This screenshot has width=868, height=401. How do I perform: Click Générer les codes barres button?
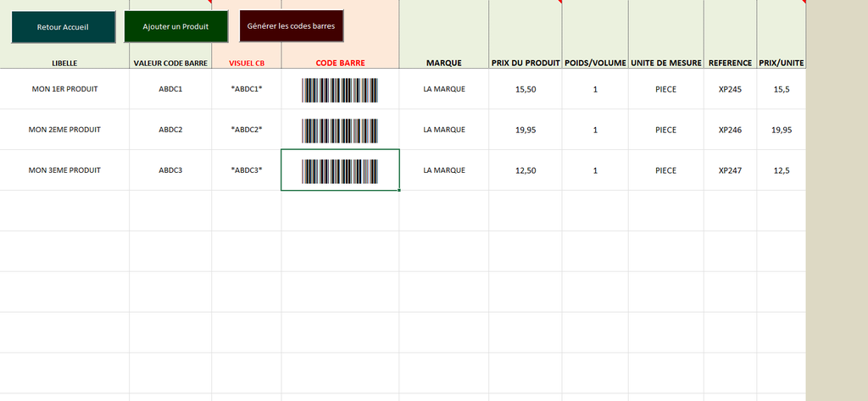292,26
